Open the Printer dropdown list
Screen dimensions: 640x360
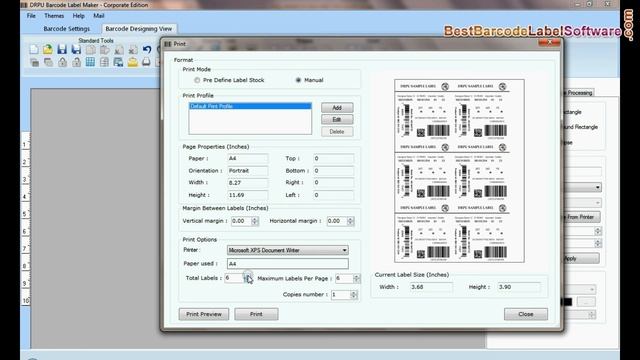pos(344,250)
